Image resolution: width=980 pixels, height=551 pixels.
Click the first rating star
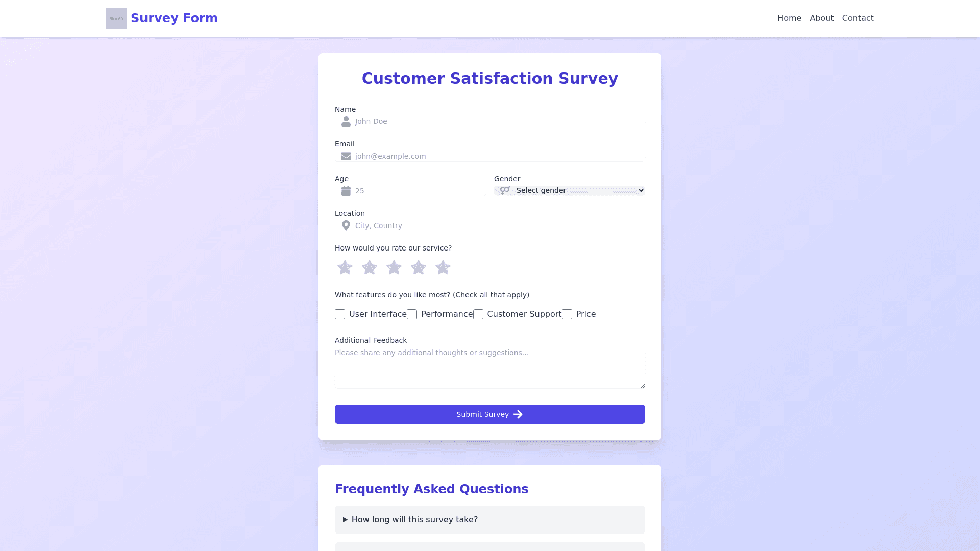[345, 267]
